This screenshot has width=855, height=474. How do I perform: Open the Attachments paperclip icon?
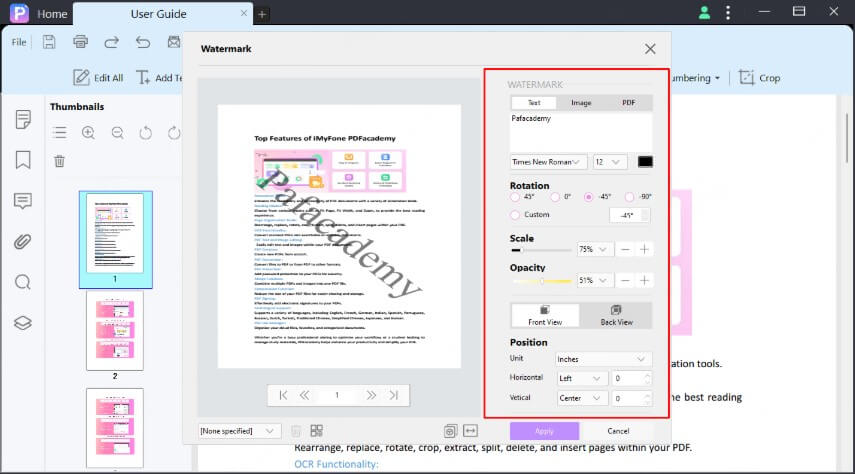[23, 242]
